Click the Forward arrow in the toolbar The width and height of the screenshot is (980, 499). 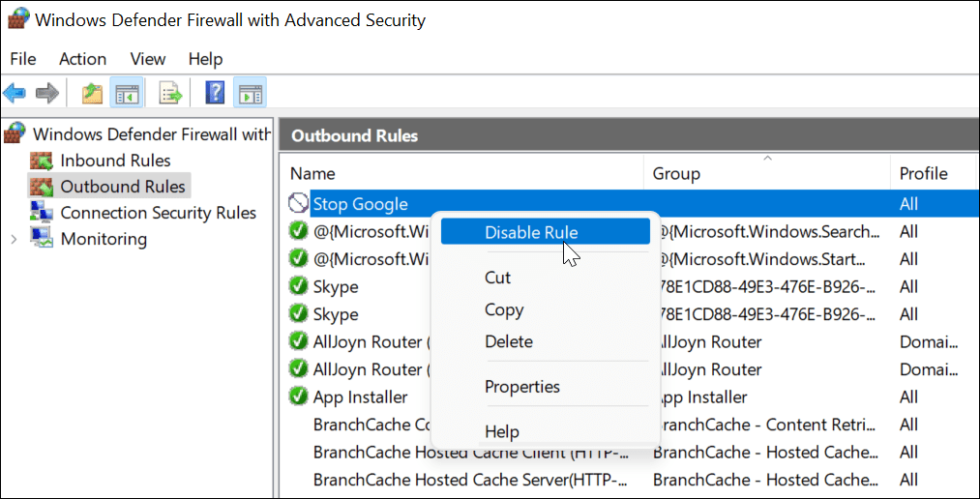pos(46,93)
